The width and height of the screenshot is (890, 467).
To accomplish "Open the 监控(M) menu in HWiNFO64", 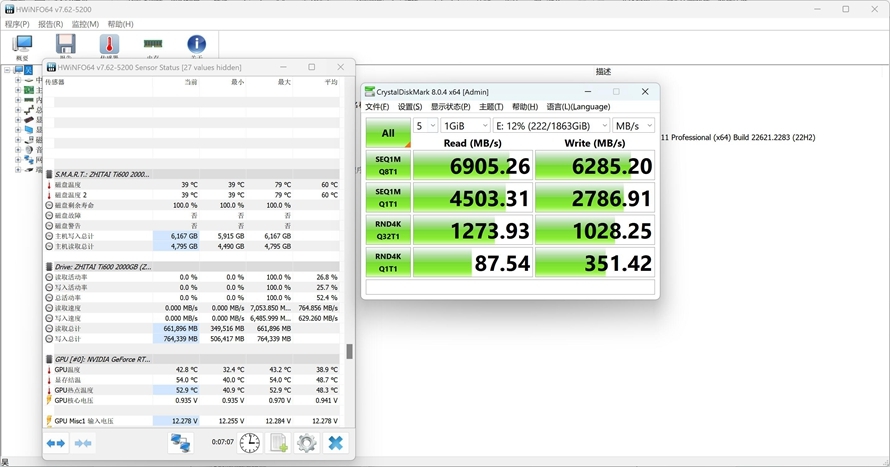I will [86, 24].
